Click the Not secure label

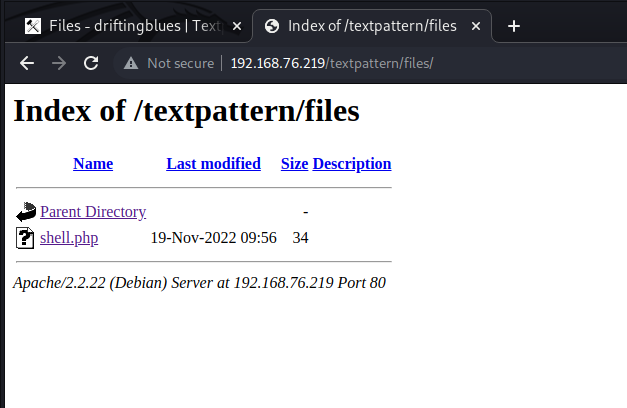point(181,63)
